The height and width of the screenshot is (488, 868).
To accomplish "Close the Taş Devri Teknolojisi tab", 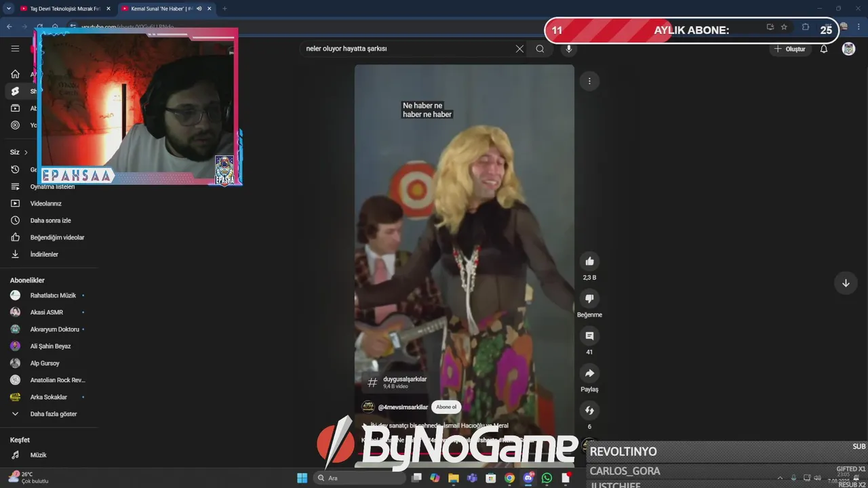I will tap(108, 9).
